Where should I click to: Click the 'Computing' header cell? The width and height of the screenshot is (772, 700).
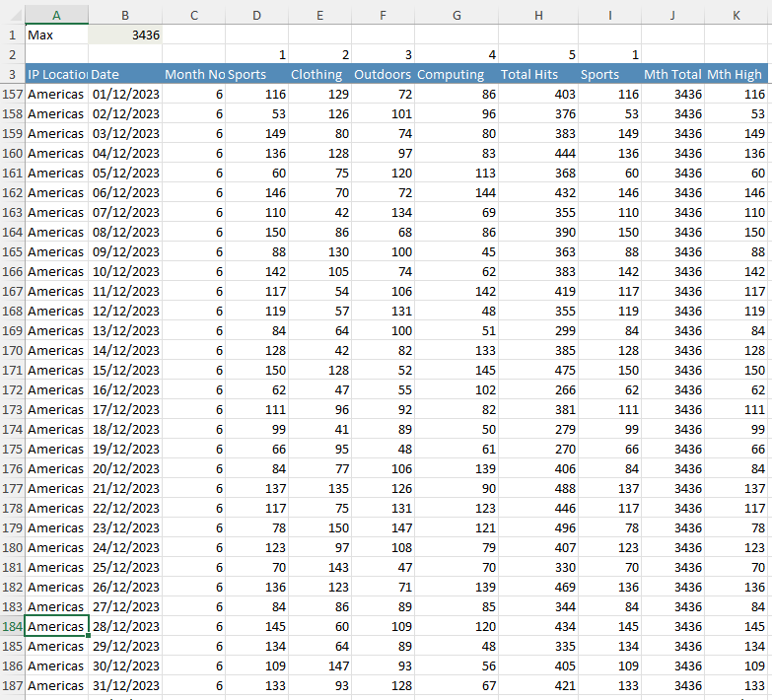coord(456,74)
